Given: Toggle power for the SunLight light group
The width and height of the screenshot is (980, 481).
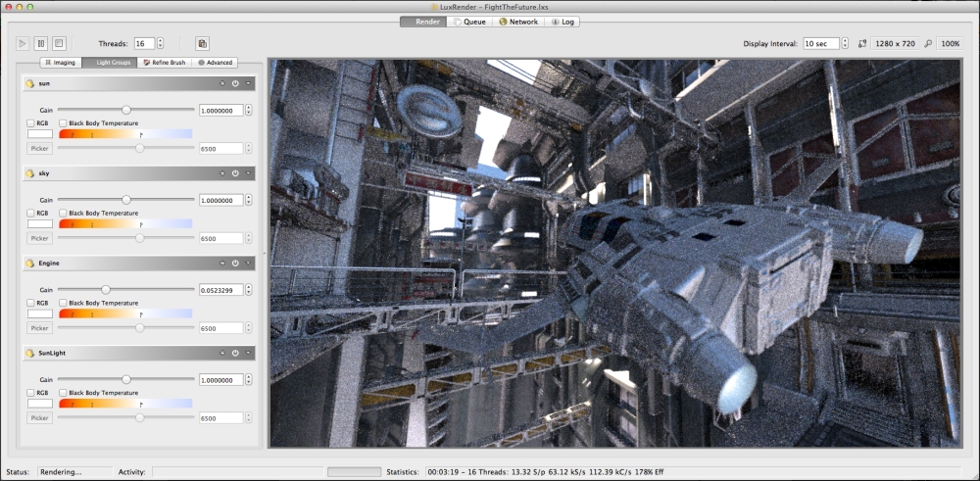Looking at the screenshot, I should (x=235, y=353).
